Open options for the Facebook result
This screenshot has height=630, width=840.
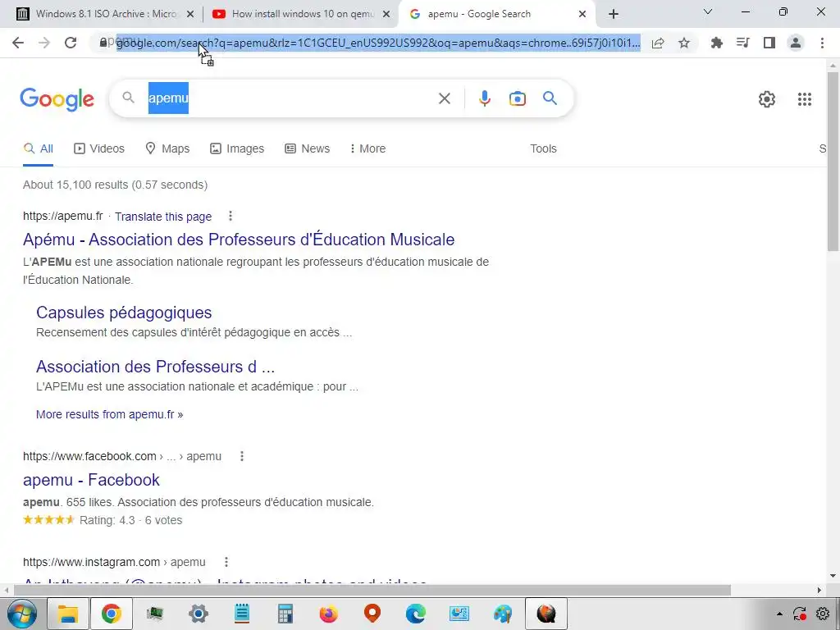pos(242,456)
